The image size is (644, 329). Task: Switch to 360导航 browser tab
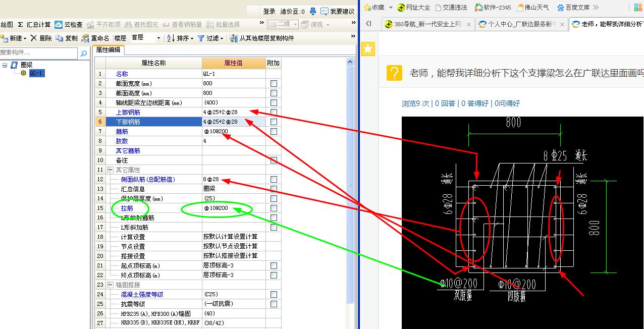(427, 24)
